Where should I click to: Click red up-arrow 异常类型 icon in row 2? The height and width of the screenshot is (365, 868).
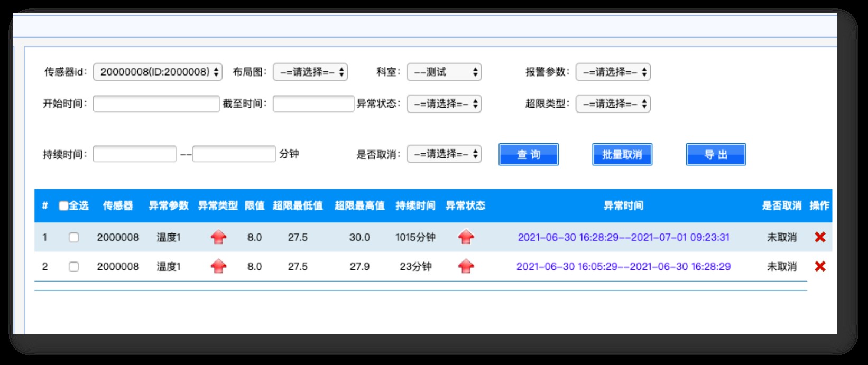point(218,266)
